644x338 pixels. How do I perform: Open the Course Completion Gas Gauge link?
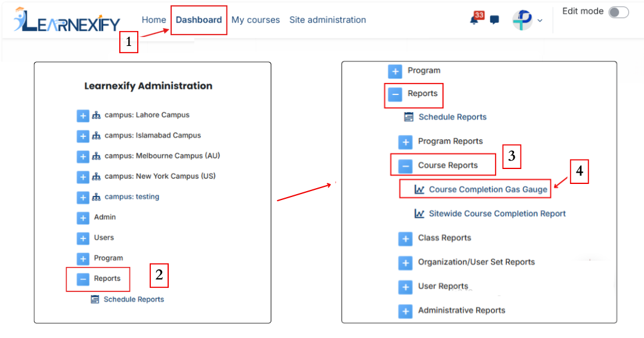[488, 189]
